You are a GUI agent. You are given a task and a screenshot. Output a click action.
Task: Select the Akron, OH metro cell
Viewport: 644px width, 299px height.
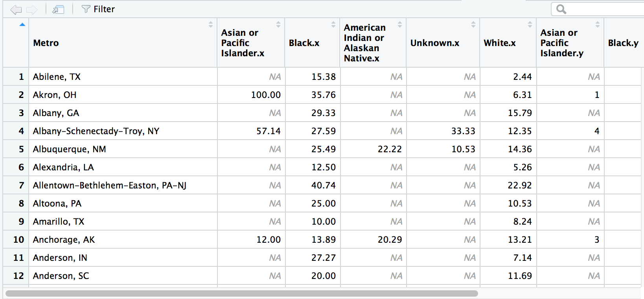click(x=55, y=95)
